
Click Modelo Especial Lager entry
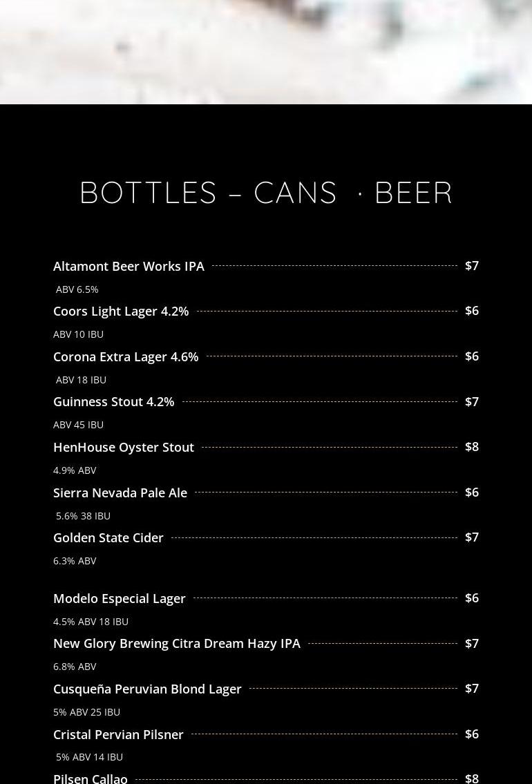[x=119, y=598]
